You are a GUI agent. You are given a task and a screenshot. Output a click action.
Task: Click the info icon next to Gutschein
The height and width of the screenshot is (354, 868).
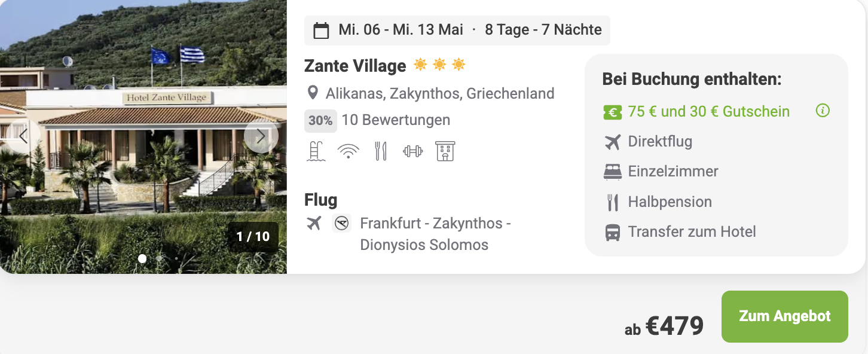823,111
